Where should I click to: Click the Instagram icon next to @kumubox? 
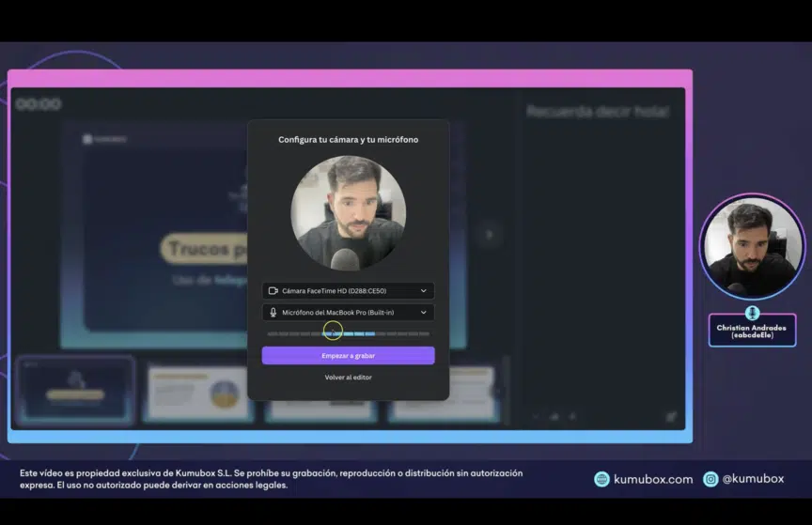(710, 479)
